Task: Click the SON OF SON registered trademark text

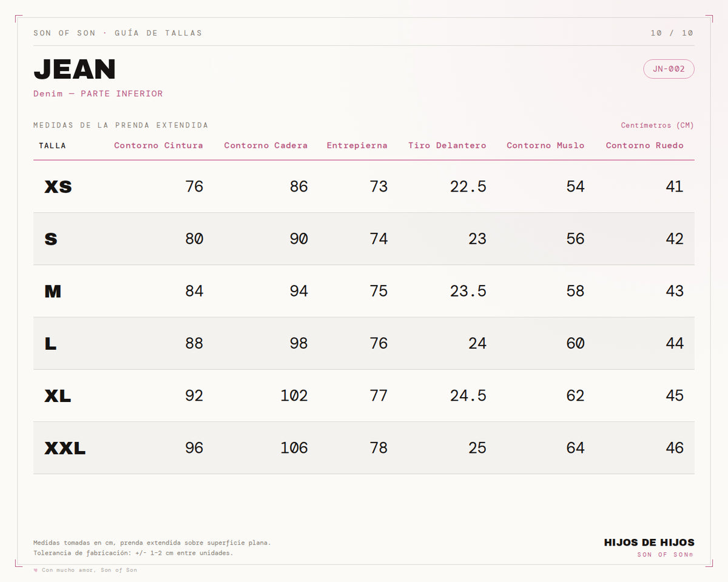Action: 666,555
